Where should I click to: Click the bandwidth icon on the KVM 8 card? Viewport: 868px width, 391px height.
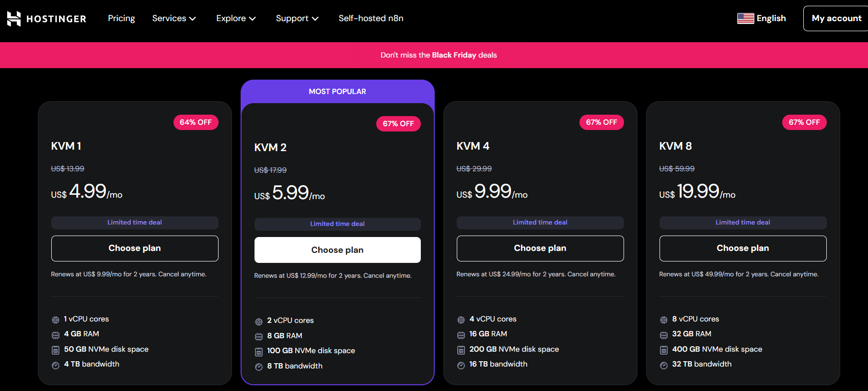(664, 365)
